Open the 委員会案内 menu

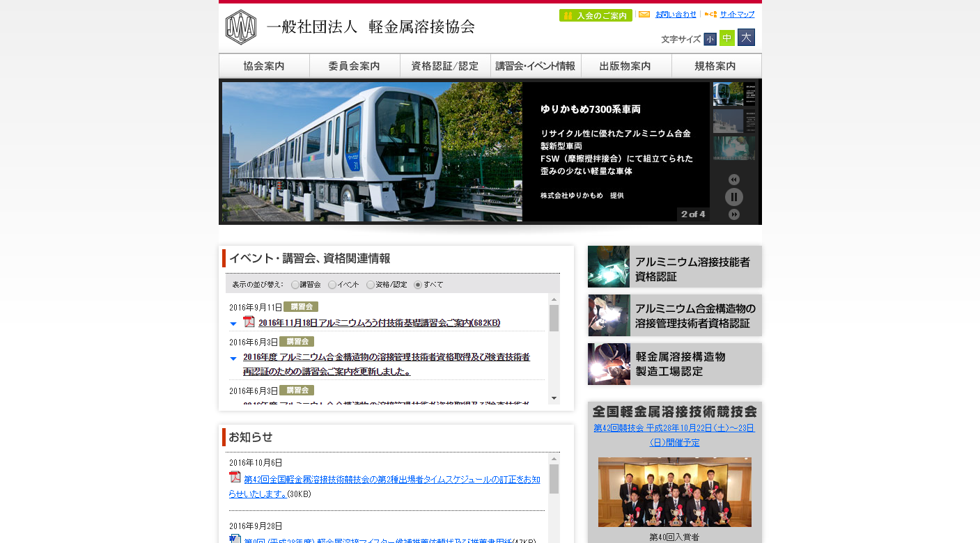point(355,66)
